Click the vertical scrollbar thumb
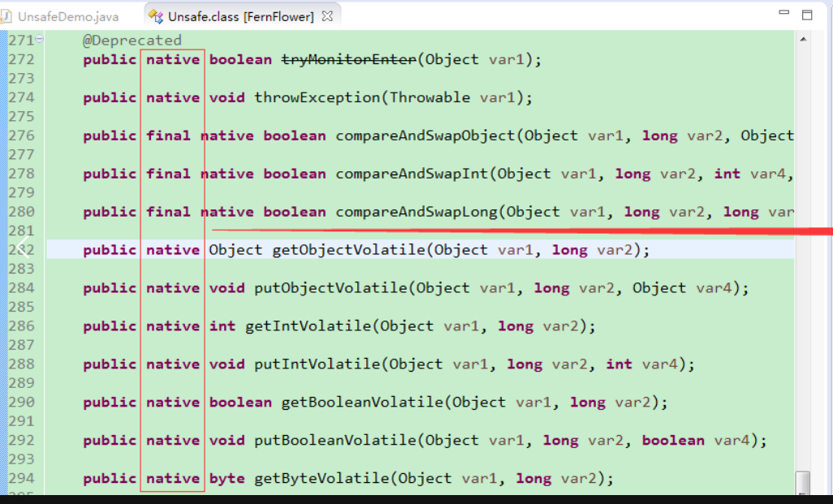 point(802,481)
